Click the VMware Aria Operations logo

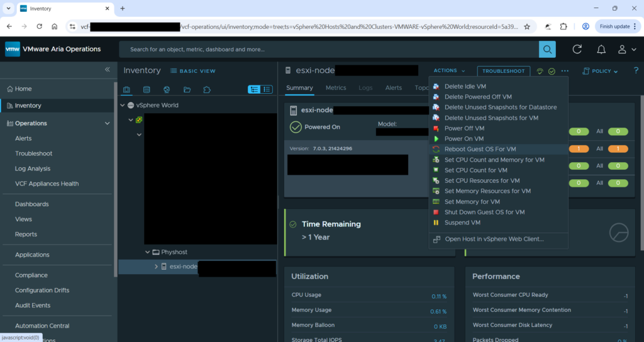(x=13, y=49)
